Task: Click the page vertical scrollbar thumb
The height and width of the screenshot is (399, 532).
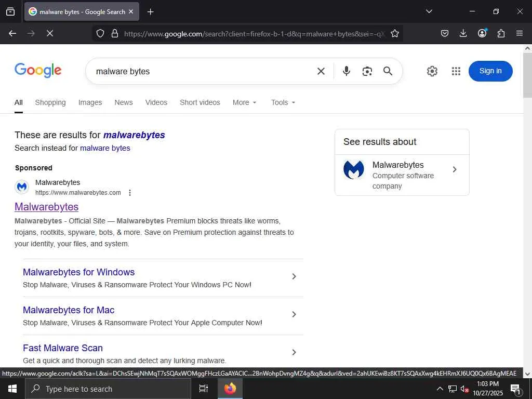Action: click(x=528, y=75)
